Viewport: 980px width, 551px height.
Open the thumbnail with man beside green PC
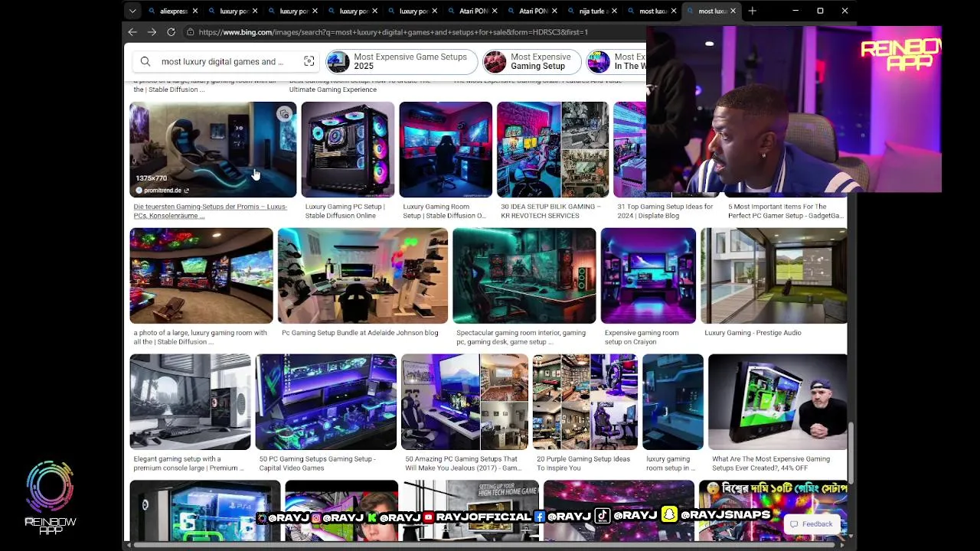coord(778,402)
